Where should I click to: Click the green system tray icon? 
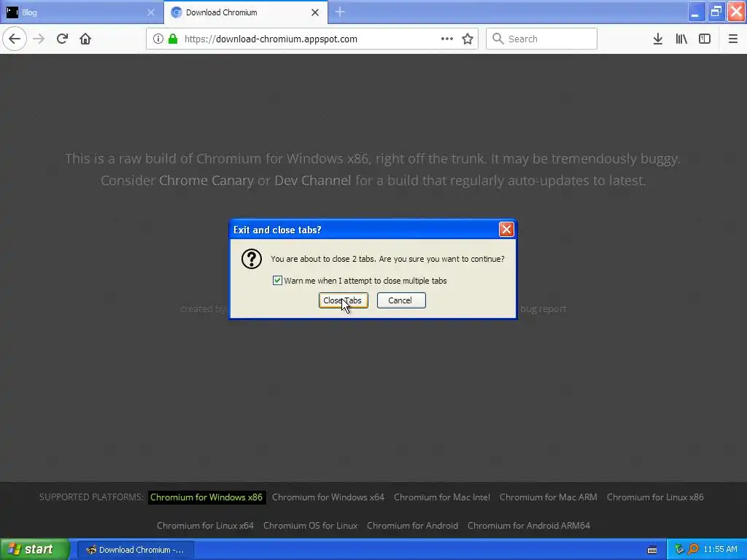679,550
